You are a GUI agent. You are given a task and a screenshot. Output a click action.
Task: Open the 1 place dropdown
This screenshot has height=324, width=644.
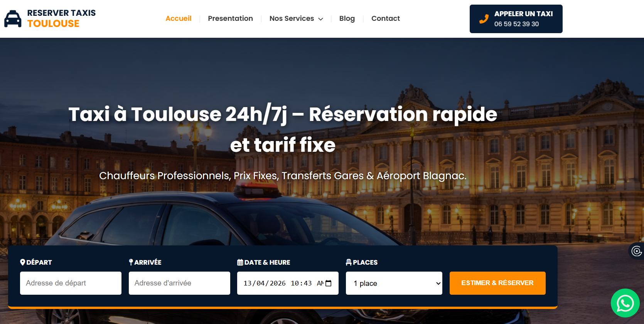[394, 283]
